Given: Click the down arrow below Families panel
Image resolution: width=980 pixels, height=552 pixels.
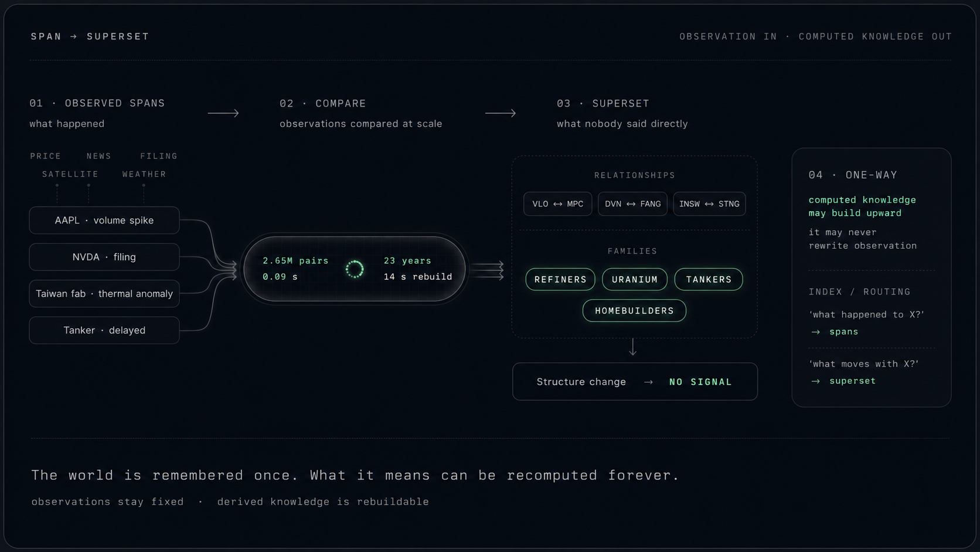Looking at the screenshot, I should tap(633, 347).
